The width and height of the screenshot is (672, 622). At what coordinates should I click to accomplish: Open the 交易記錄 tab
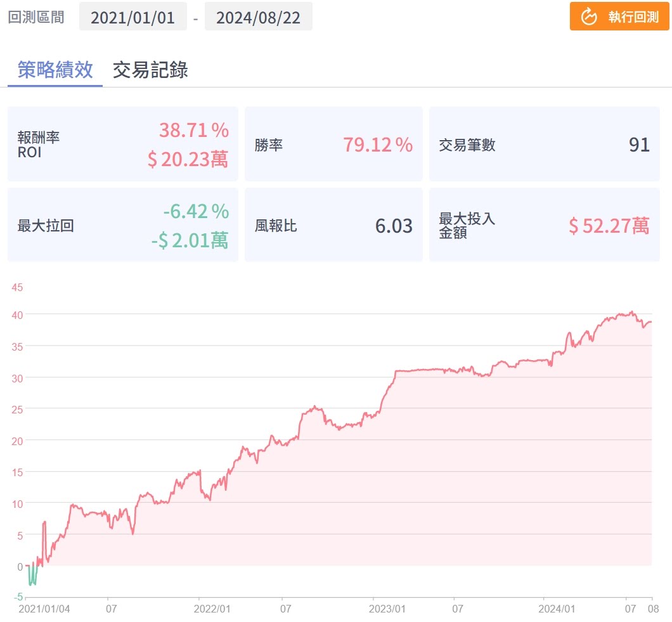pos(150,70)
